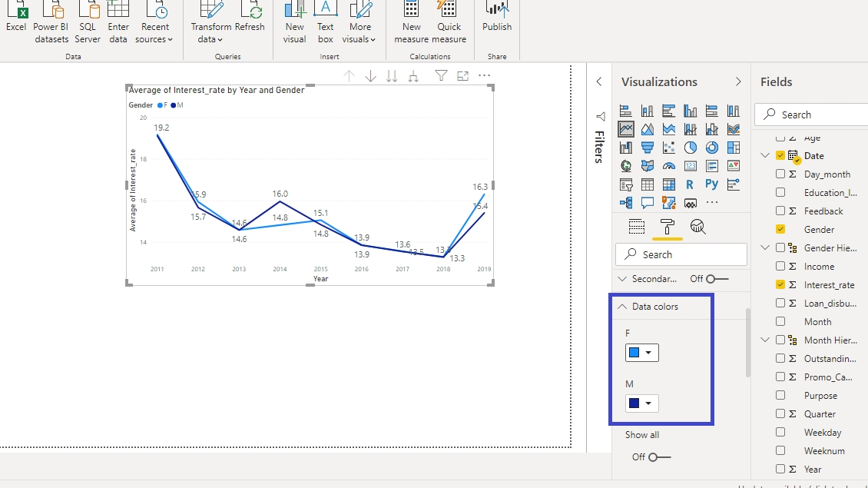Open the F data color dropdown

click(642, 353)
